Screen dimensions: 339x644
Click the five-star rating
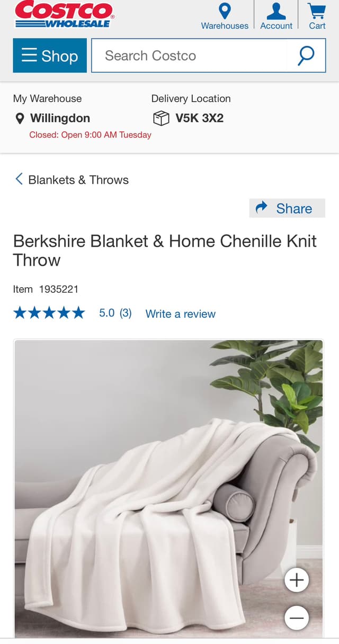[x=49, y=313]
